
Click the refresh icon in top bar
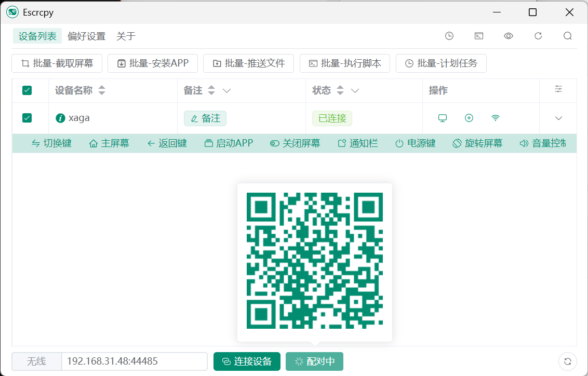(538, 36)
